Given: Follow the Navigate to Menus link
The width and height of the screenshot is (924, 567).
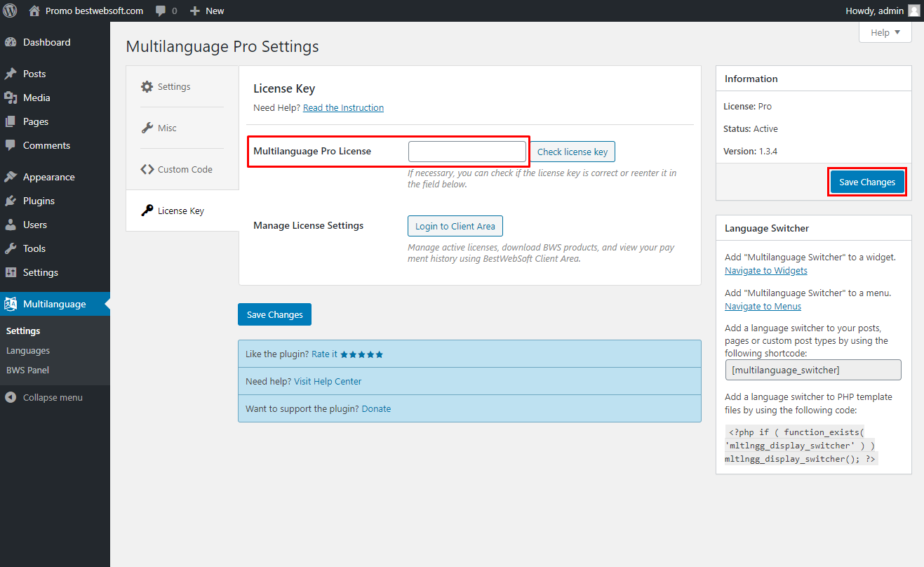Looking at the screenshot, I should pyautogui.click(x=763, y=306).
